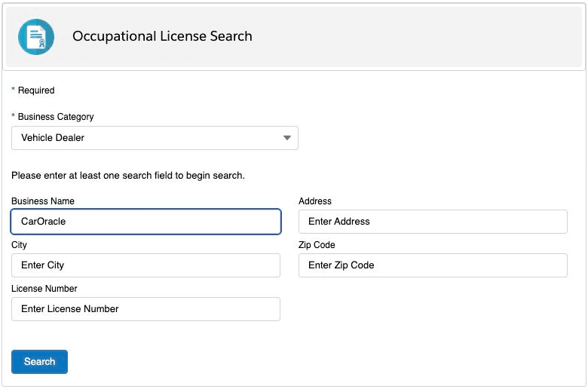Viewport: 588px width, 389px height.
Task: Click the Occupational License Search heading
Action: click(x=162, y=36)
